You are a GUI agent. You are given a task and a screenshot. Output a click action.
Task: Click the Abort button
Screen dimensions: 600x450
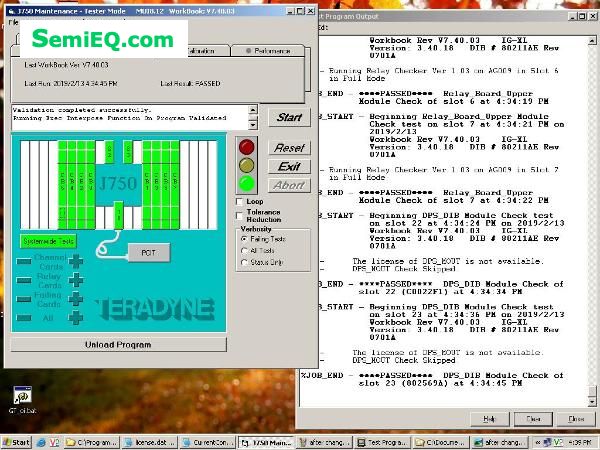(289, 185)
